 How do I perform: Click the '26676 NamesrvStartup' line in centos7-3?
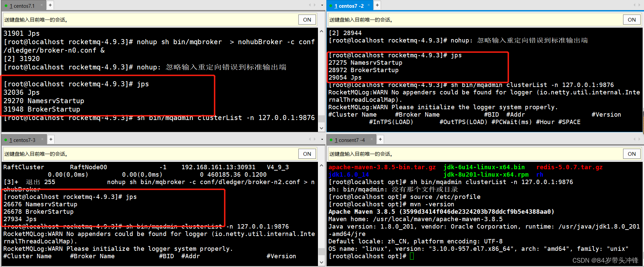(40, 204)
